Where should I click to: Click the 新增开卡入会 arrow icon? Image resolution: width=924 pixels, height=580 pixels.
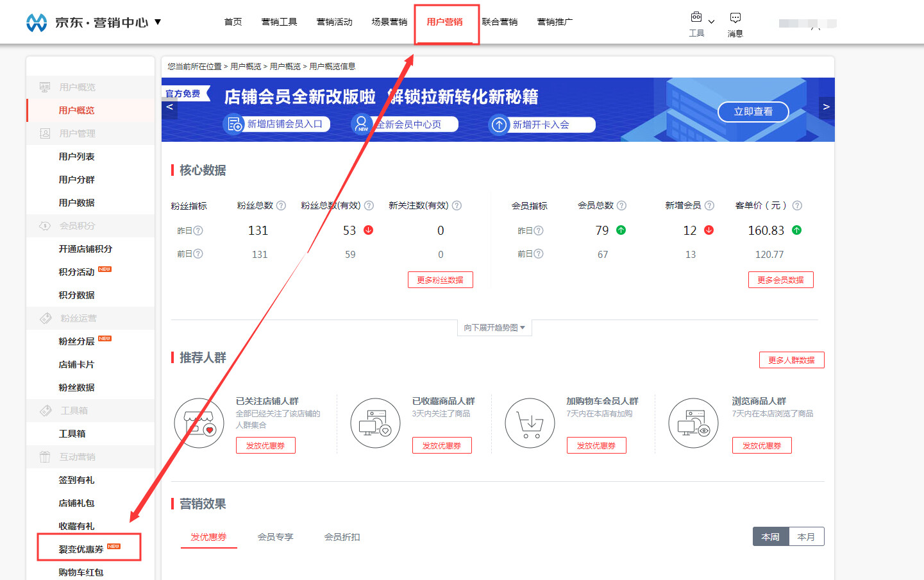pos(499,124)
